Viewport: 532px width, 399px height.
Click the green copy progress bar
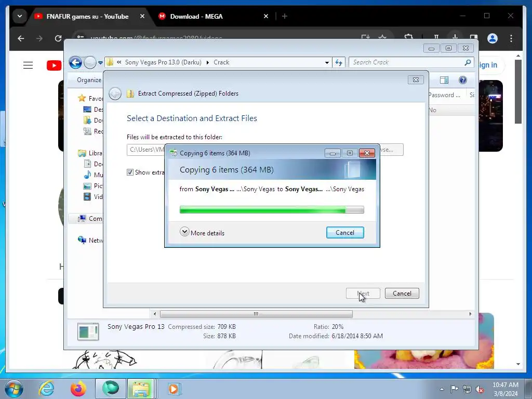coord(271,210)
